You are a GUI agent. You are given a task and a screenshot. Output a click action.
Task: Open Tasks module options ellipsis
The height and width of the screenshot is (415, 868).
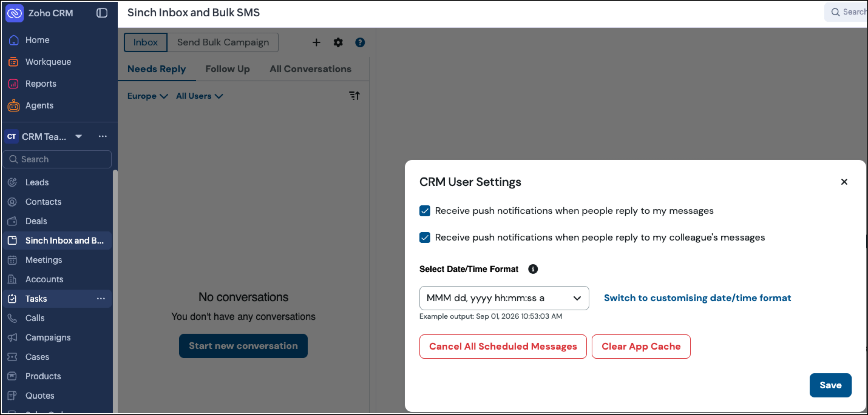(x=101, y=299)
